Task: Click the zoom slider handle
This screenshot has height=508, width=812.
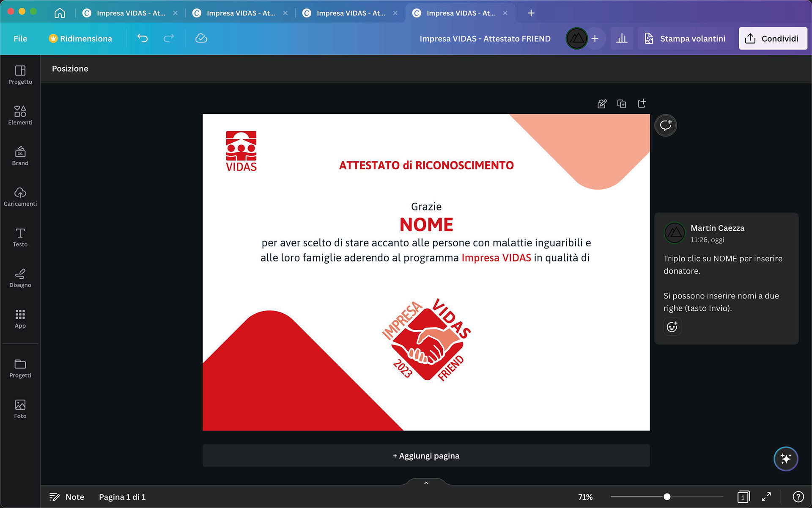Action: pos(667,497)
